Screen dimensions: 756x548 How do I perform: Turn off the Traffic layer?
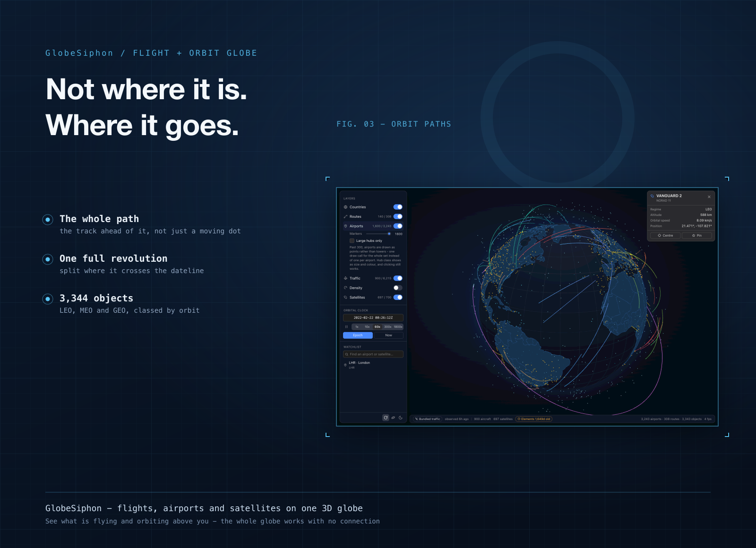(x=398, y=278)
